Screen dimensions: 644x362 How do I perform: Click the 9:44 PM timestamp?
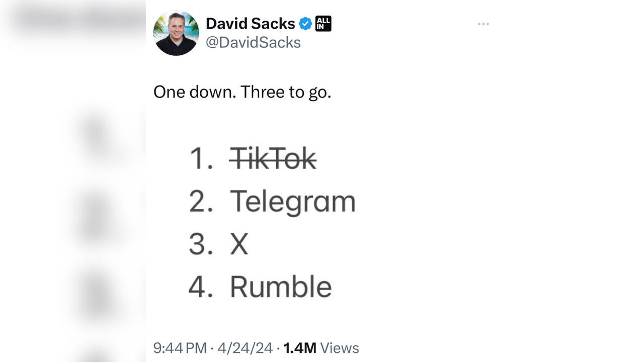coord(180,348)
